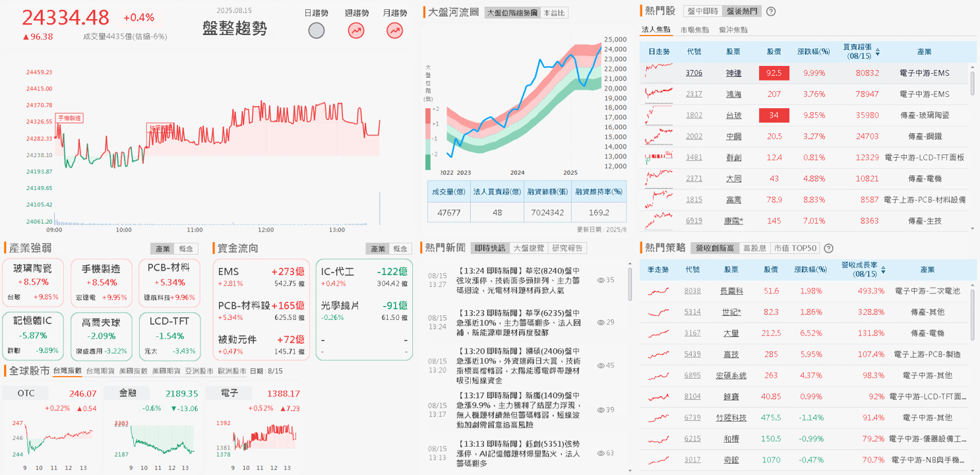The image size is (980, 475).
Task: Click the 月趨勢 up-trend icon
Action: 395,30
